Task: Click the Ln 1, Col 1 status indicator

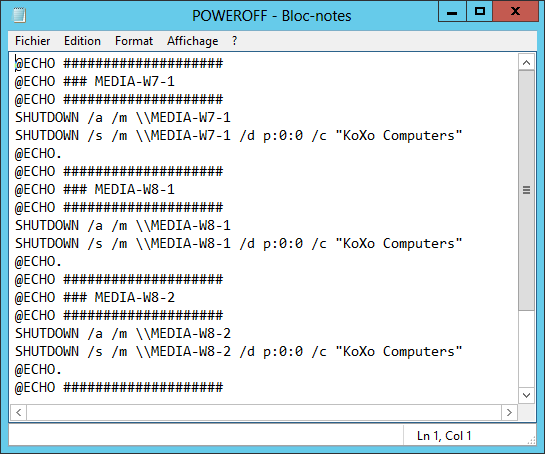Action: [444, 436]
